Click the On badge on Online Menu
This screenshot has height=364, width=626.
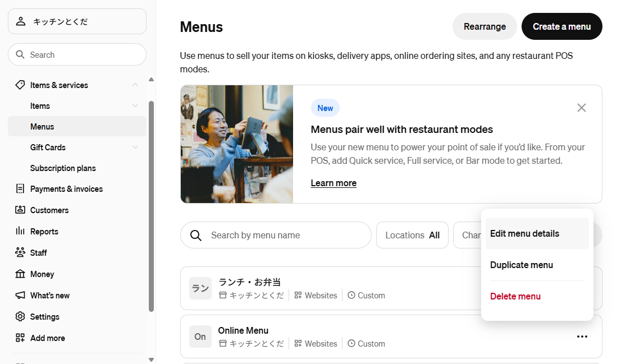200,337
